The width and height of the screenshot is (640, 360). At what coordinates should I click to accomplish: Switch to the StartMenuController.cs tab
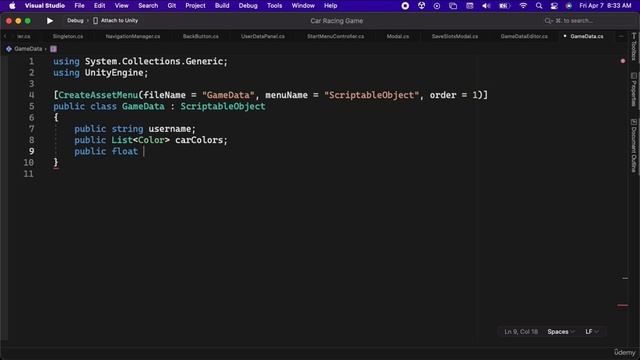[x=336, y=36]
